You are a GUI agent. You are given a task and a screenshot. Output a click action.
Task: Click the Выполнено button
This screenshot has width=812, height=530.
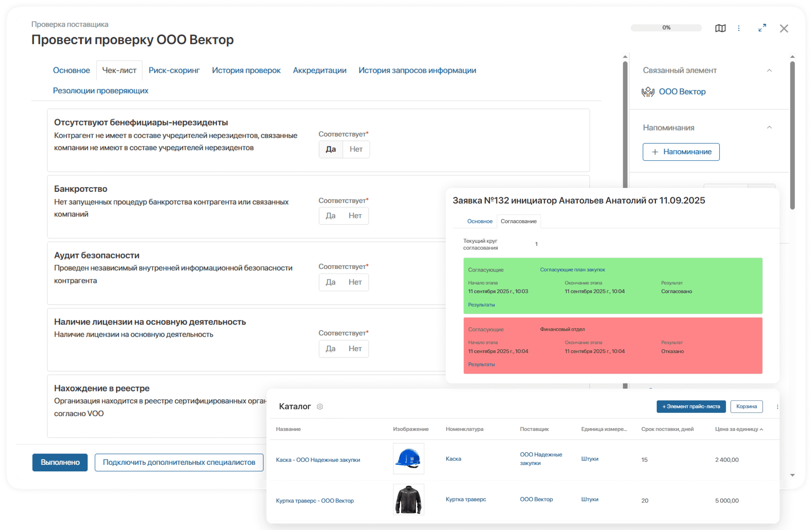coord(60,462)
